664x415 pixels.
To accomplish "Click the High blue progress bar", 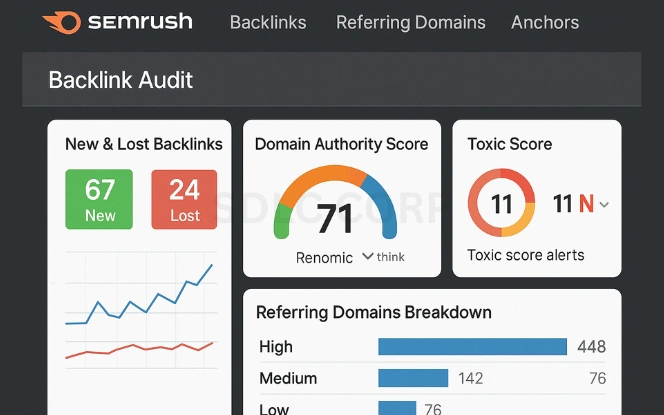I will coord(473,346).
